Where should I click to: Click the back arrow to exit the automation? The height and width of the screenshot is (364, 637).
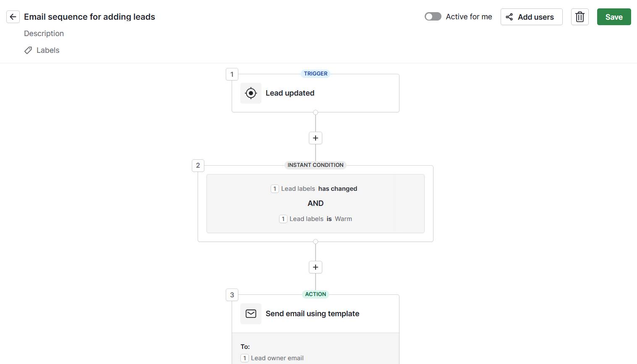13,17
